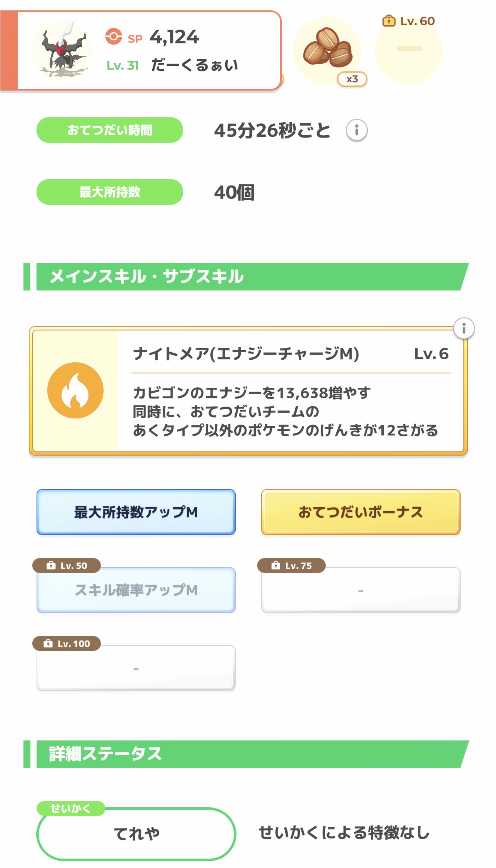Viewport: 496px width, 868px height.
Task: Tap the locked Lv. 60 ingredient slot
Action: click(x=408, y=50)
